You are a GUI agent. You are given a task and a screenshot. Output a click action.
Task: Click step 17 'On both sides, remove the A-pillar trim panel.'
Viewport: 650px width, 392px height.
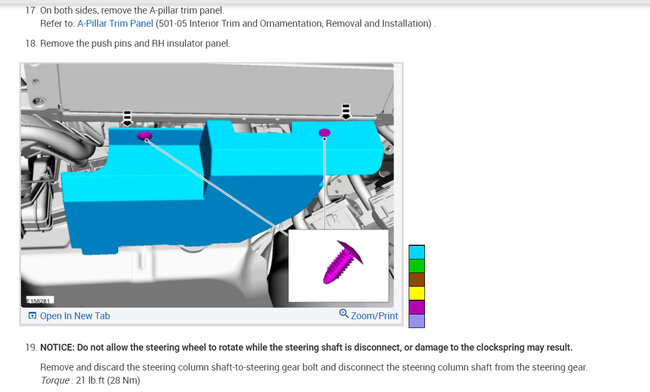click(132, 10)
